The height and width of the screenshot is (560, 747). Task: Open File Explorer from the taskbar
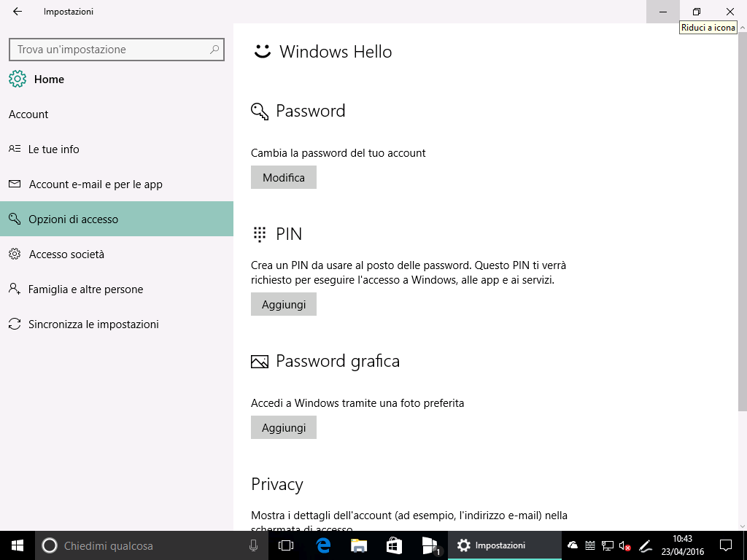point(359,545)
